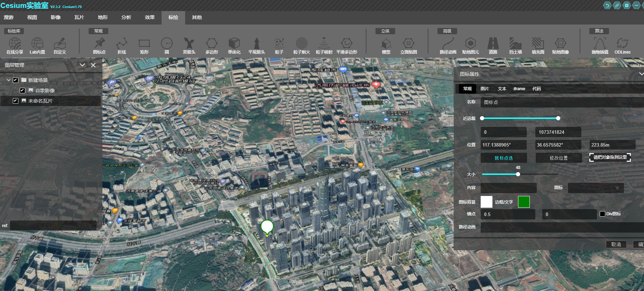
Task: Toggle the 新建场景 layer checkbox
Action: click(x=16, y=80)
